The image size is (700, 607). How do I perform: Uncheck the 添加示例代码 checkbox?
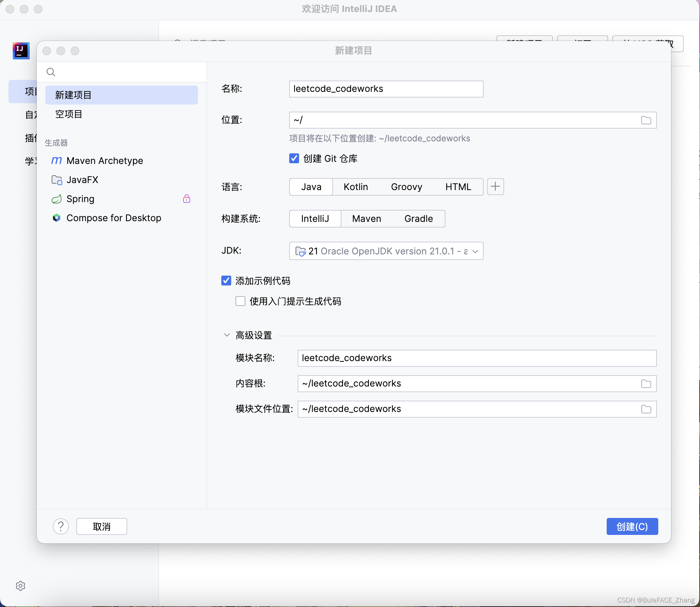pos(226,281)
